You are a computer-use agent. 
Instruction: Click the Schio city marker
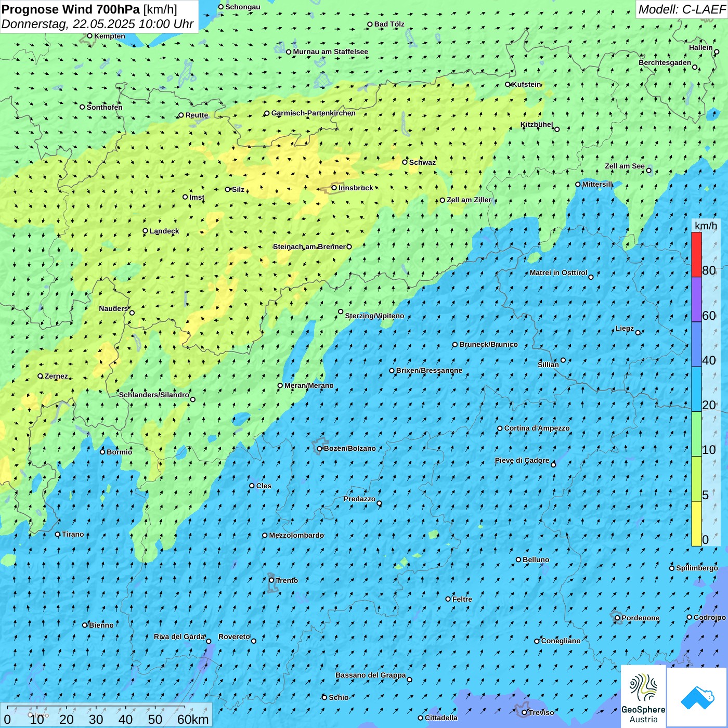point(324,697)
